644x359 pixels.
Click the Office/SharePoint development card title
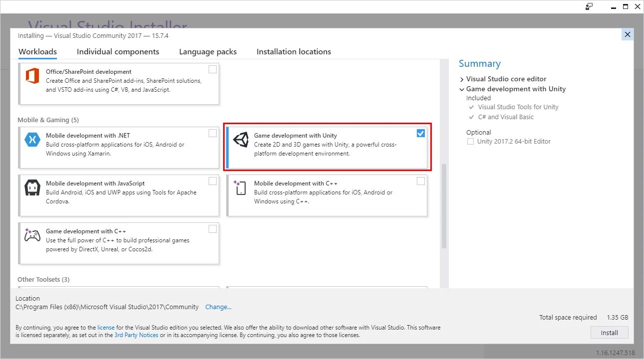(x=89, y=72)
